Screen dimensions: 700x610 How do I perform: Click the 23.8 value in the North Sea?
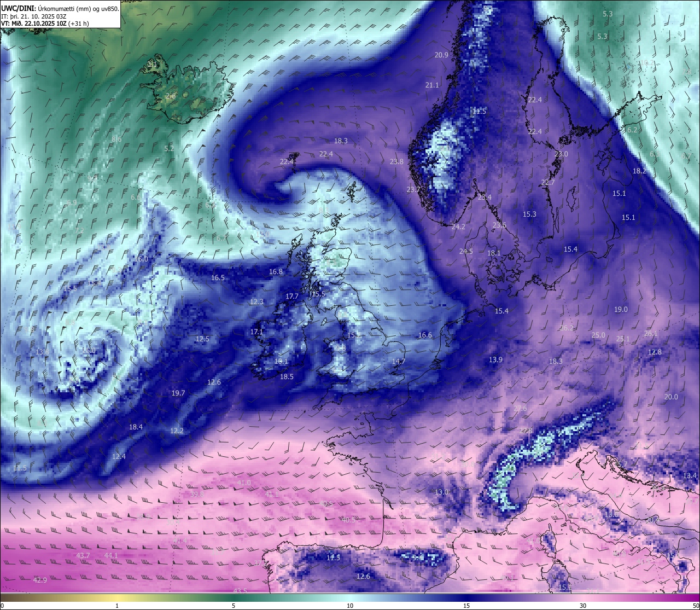(396, 161)
